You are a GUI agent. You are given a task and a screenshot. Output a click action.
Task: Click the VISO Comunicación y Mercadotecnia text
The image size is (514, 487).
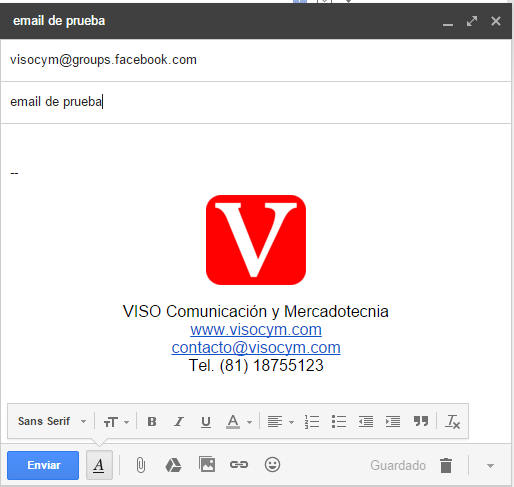click(256, 312)
